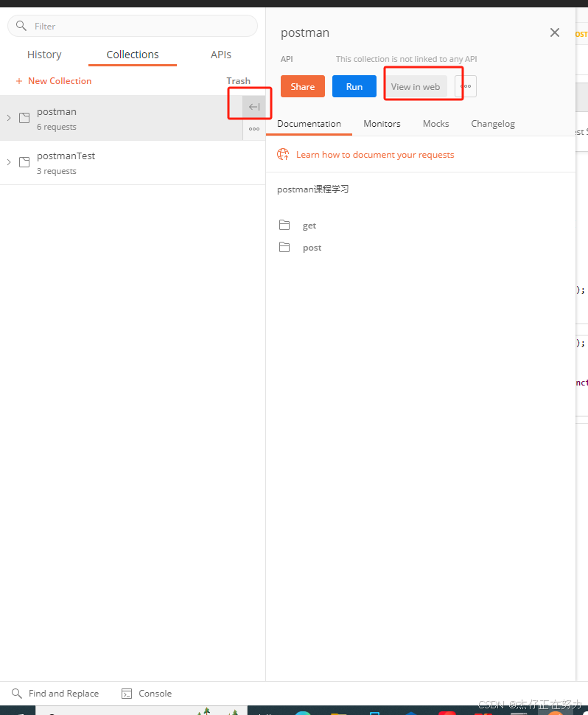Click the Share button
The height and width of the screenshot is (715, 588).
click(303, 86)
